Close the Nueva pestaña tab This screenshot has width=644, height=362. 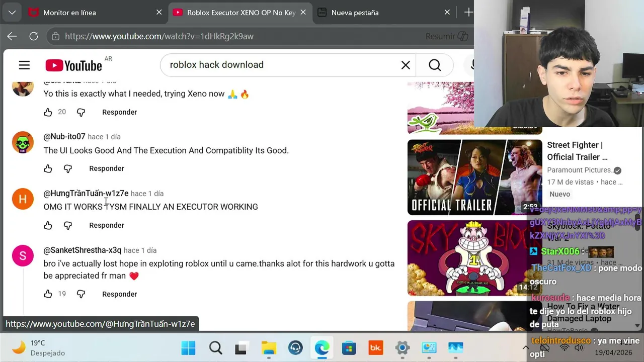pos(447,13)
